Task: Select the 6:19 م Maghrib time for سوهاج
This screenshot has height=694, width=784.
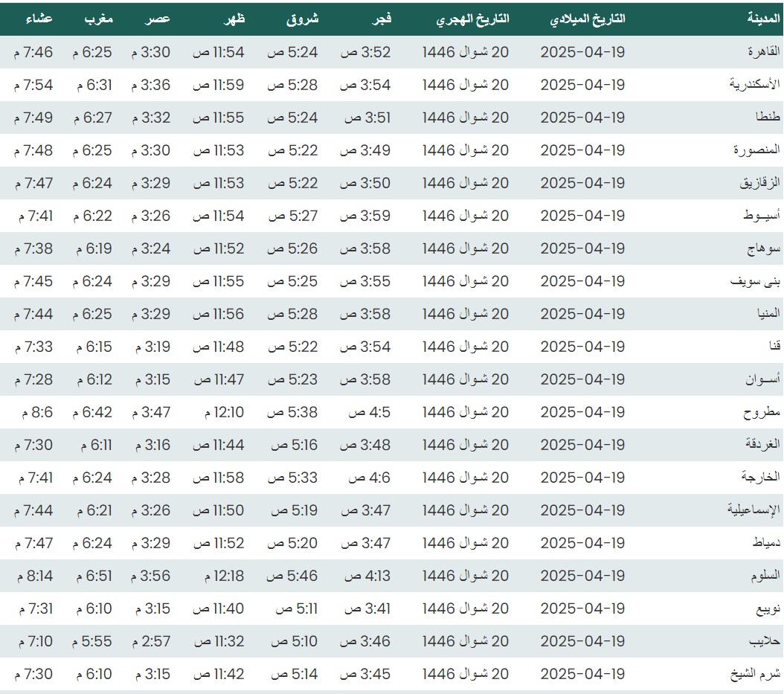Action: pos(92,248)
